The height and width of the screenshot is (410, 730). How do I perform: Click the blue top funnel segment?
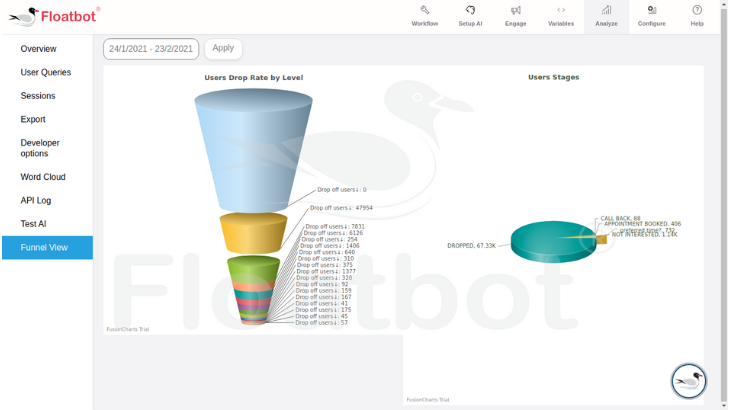(x=254, y=140)
